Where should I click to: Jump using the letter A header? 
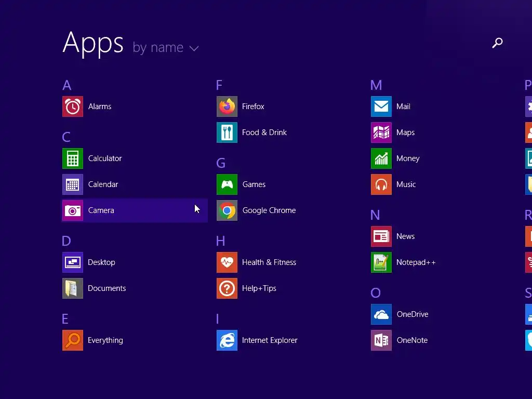click(x=67, y=85)
